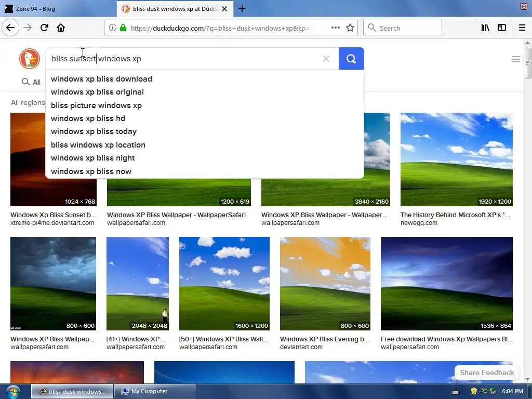Toggle the sidebar view icon

[x=502, y=28]
